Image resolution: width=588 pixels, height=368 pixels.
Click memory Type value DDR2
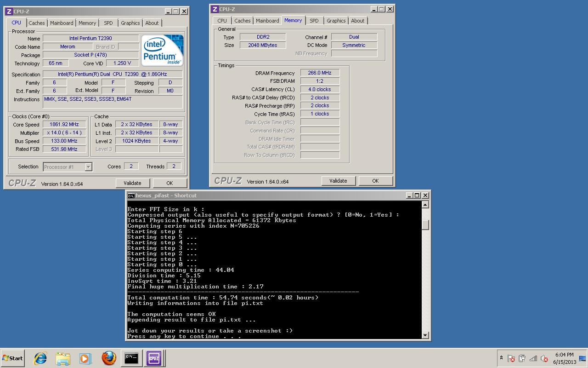point(263,37)
